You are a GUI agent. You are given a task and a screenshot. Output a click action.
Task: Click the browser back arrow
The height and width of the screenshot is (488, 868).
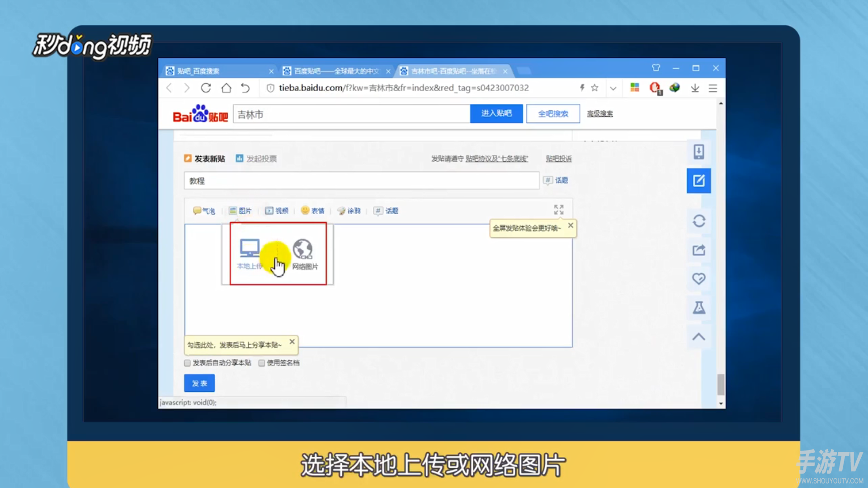point(170,88)
